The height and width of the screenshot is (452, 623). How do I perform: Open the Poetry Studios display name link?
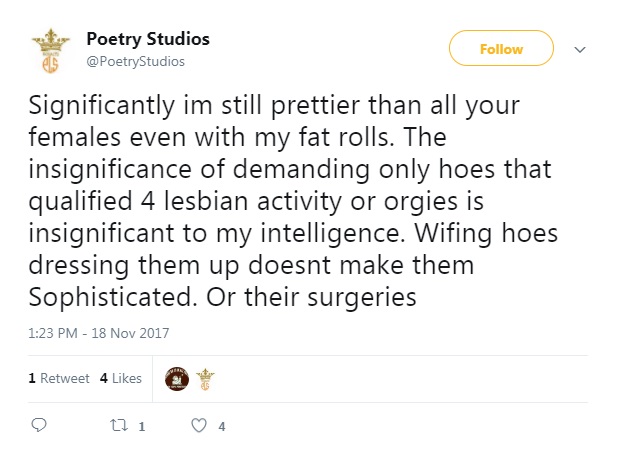coord(148,39)
